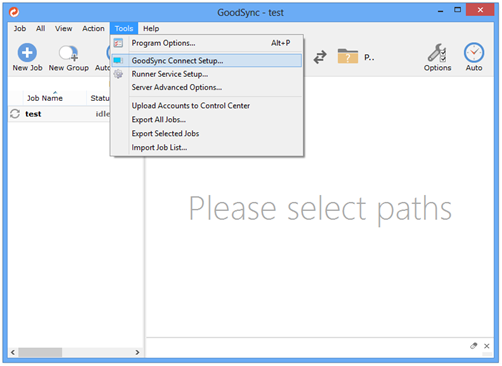Click the New Job plus icon
This screenshot has width=502, height=366.
click(27, 53)
